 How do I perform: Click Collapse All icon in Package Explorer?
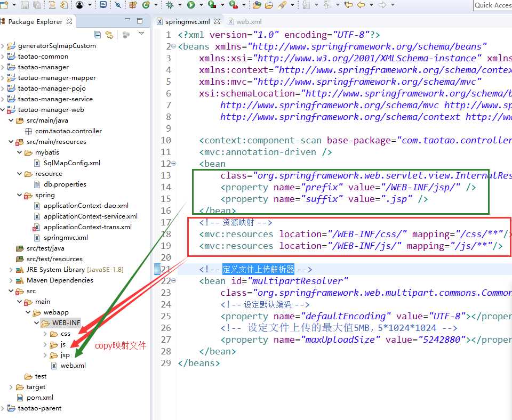coord(97,35)
